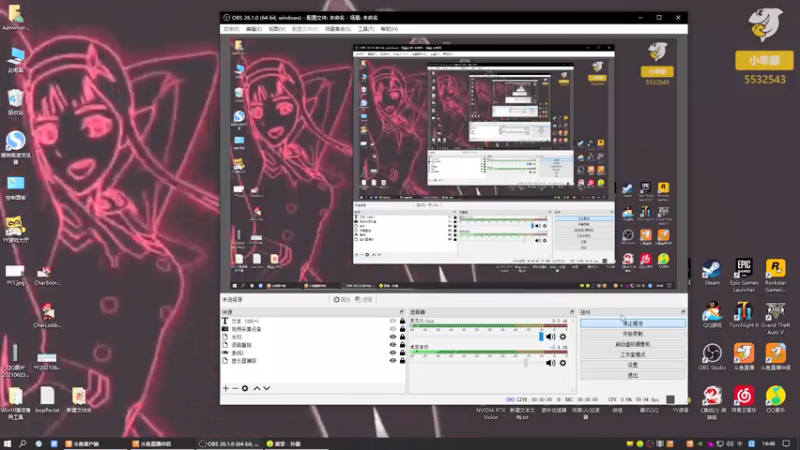Viewport: 800px width, 450px height.
Task: Add a new source with the plus icon
Action: click(x=226, y=388)
